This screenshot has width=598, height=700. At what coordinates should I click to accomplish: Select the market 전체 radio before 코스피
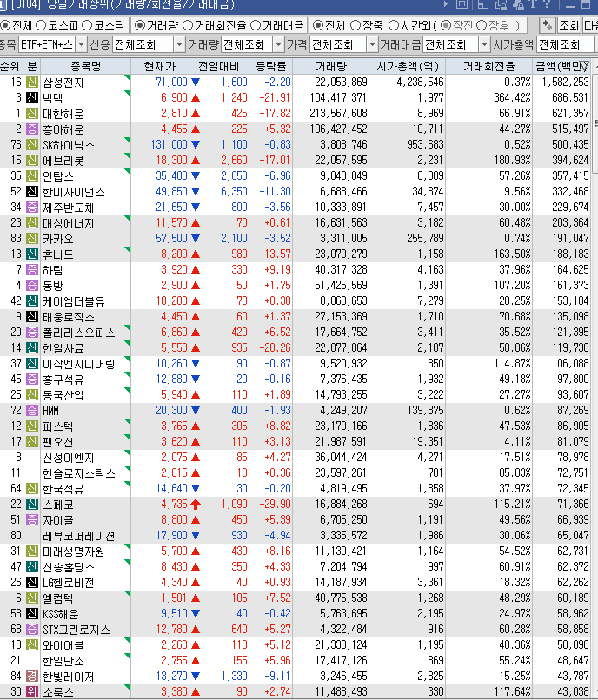click(x=6, y=25)
